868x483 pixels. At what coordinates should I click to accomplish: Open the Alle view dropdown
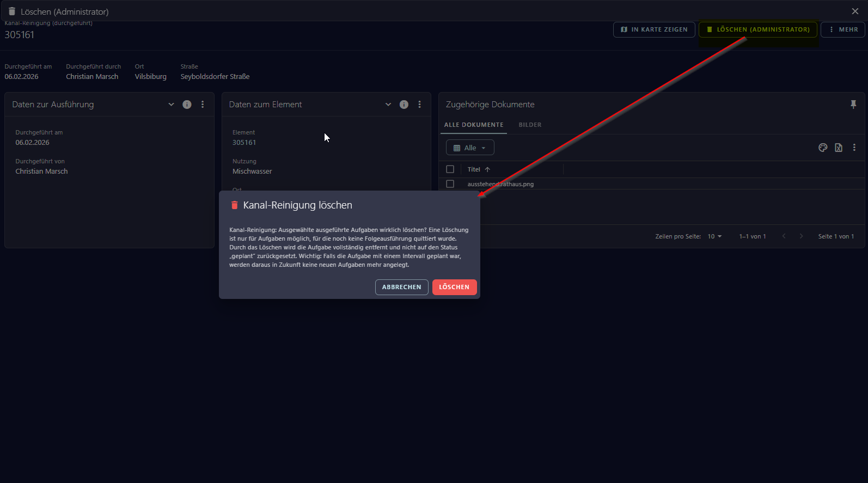point(470,148)
